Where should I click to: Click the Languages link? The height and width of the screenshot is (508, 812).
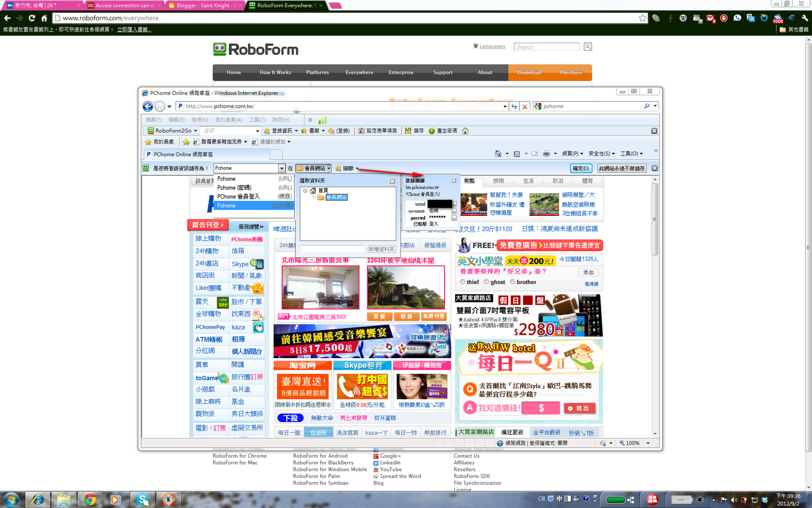pyautogui.click(x=492, y=46)
